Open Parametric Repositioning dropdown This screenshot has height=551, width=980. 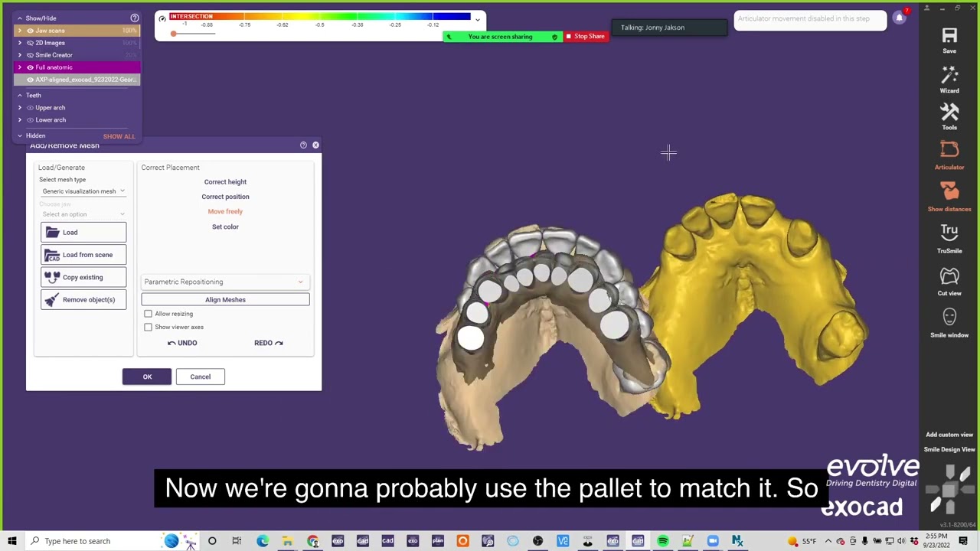tap(225, 282)
